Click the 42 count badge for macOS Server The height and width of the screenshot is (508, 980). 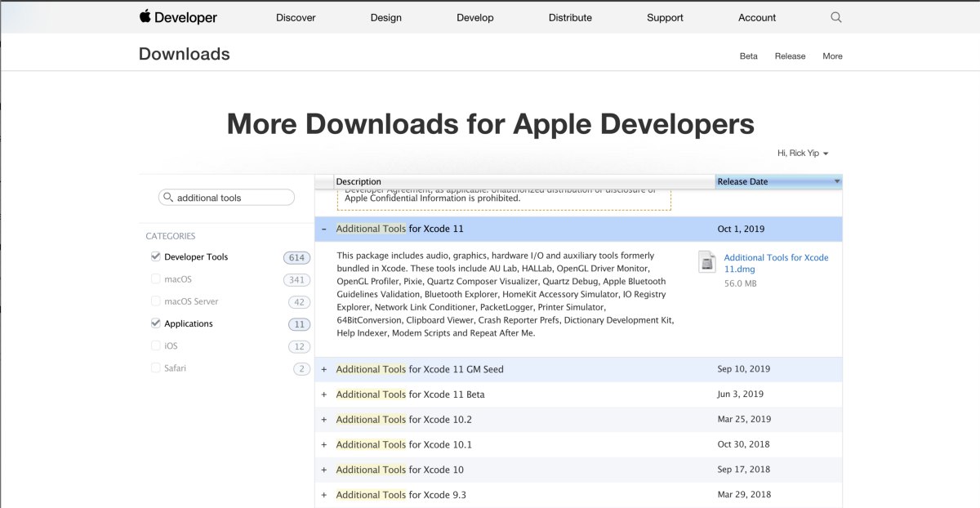pyautogui.click(x=300, y=302)
